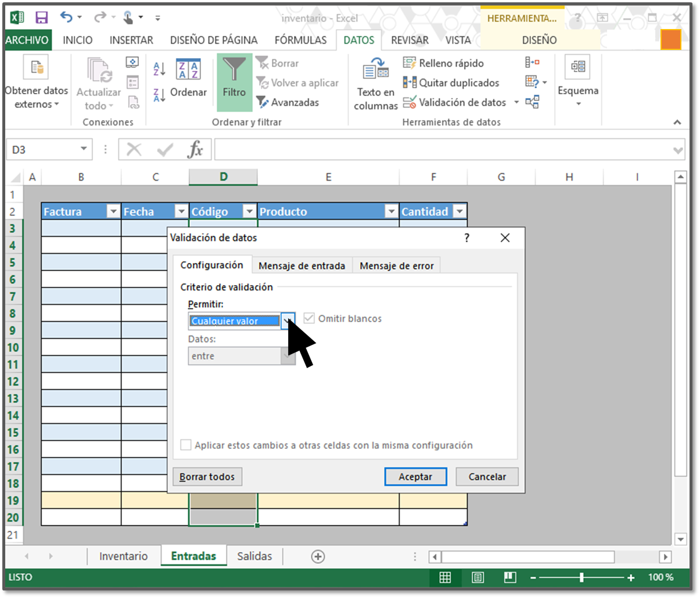Add a new sheet with plus button
Viewport: 700px width, 598px height.
[318, 556]
